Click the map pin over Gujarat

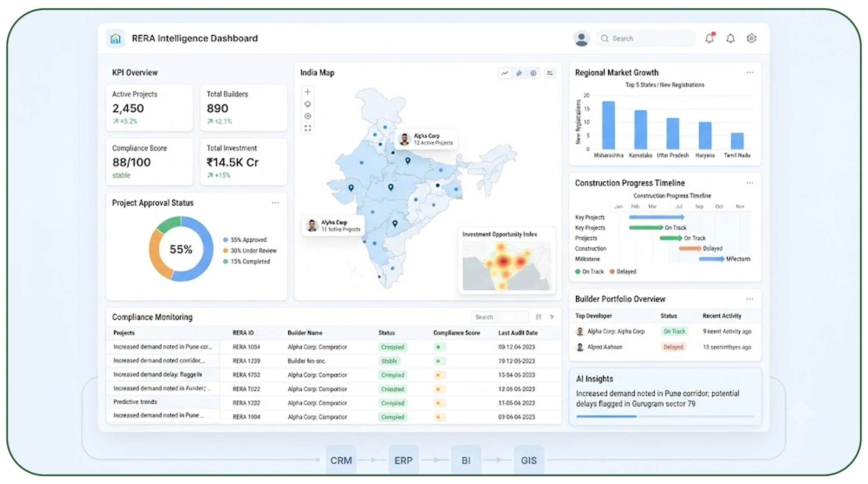coord(351,188)
